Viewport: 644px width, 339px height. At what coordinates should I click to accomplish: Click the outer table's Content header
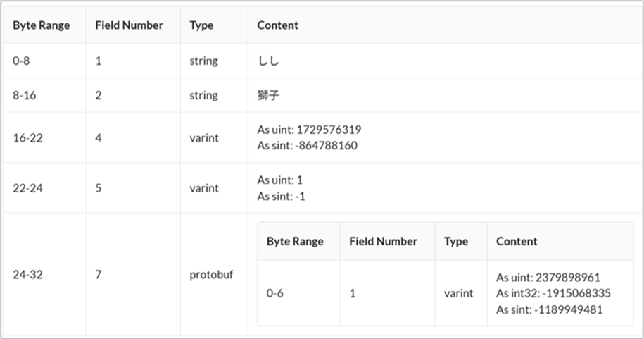[x=277, y=25]
